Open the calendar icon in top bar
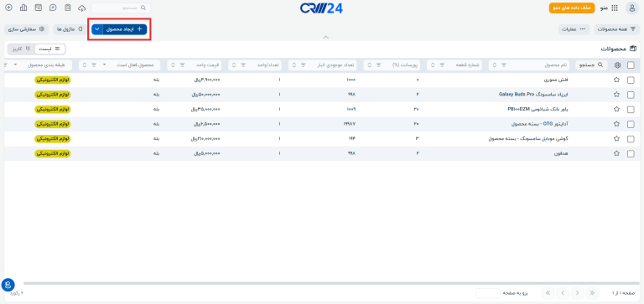Screen dimensions: 644x304 [x=39, y=8]
